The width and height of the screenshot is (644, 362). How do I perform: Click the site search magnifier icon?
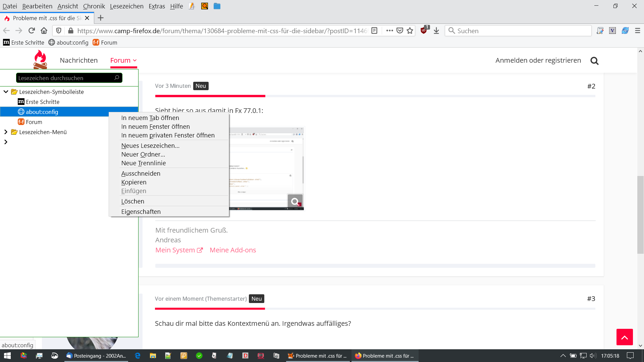[594, 61]
